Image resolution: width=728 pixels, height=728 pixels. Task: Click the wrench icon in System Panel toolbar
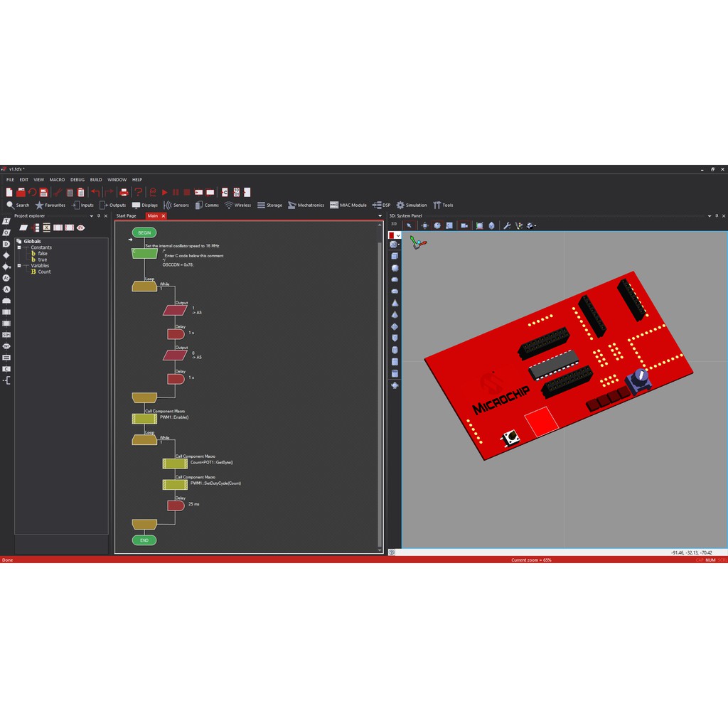click(507, 225)
